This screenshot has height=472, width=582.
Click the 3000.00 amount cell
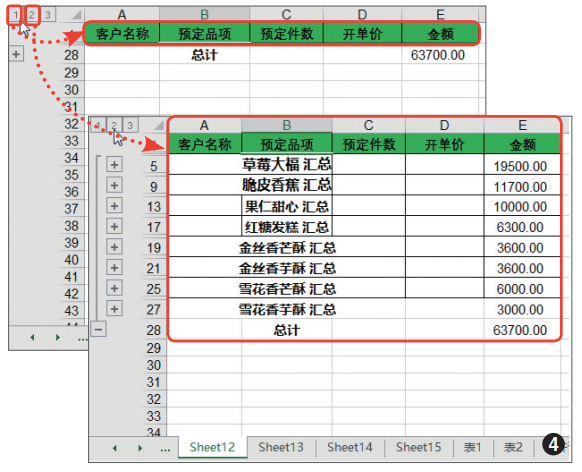click(x=522, y=309)
